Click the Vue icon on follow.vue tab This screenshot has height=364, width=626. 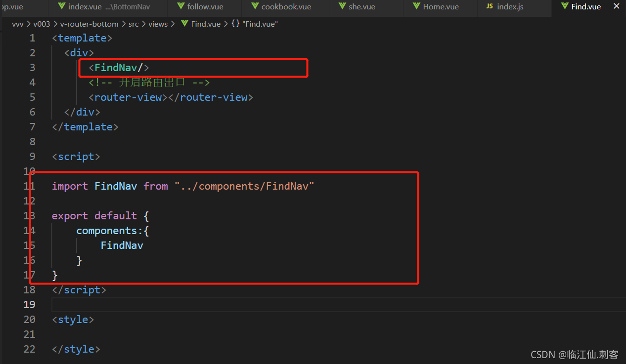[180, 6]
